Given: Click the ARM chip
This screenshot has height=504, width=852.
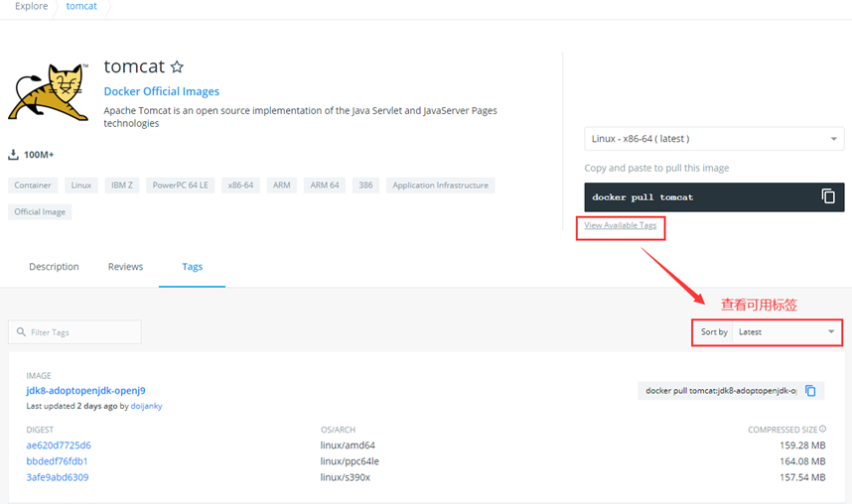Looking at the screenshot, I should (x=281, y=186).
